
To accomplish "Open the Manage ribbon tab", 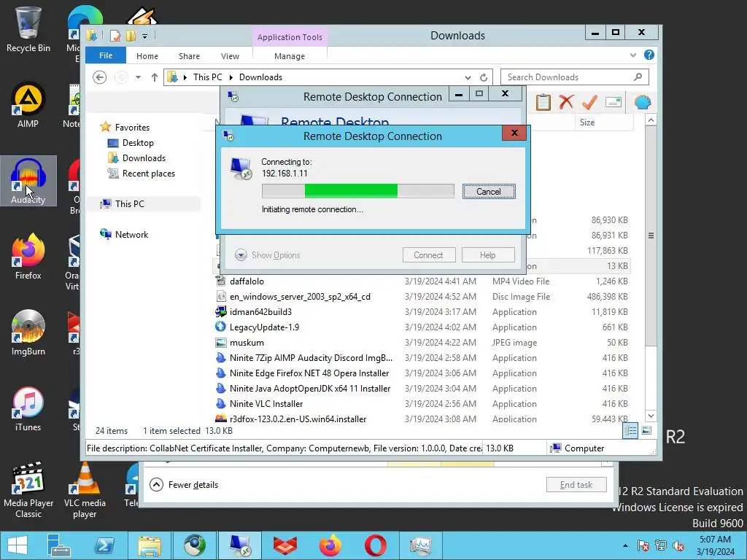I will (289, 56).
